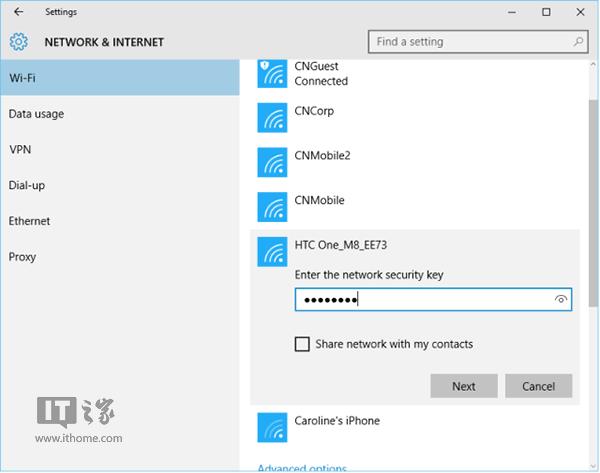Click the search magnifier icon

coord(579,42)
